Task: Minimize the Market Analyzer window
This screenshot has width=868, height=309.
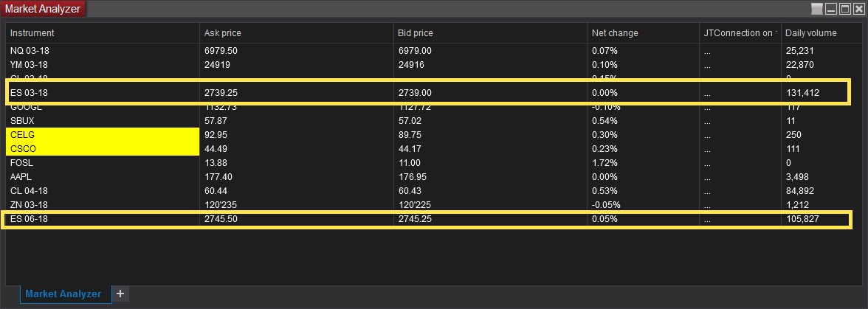Action: pos(831,9)
